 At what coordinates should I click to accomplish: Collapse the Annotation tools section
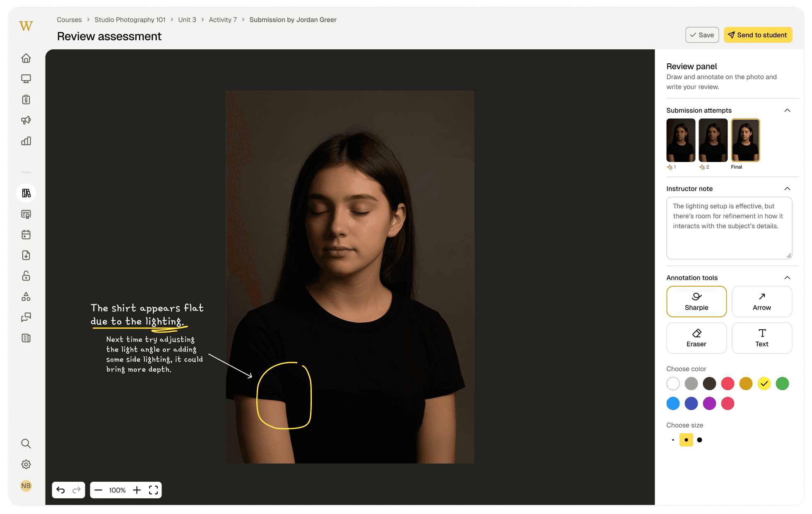coord(787,278)
